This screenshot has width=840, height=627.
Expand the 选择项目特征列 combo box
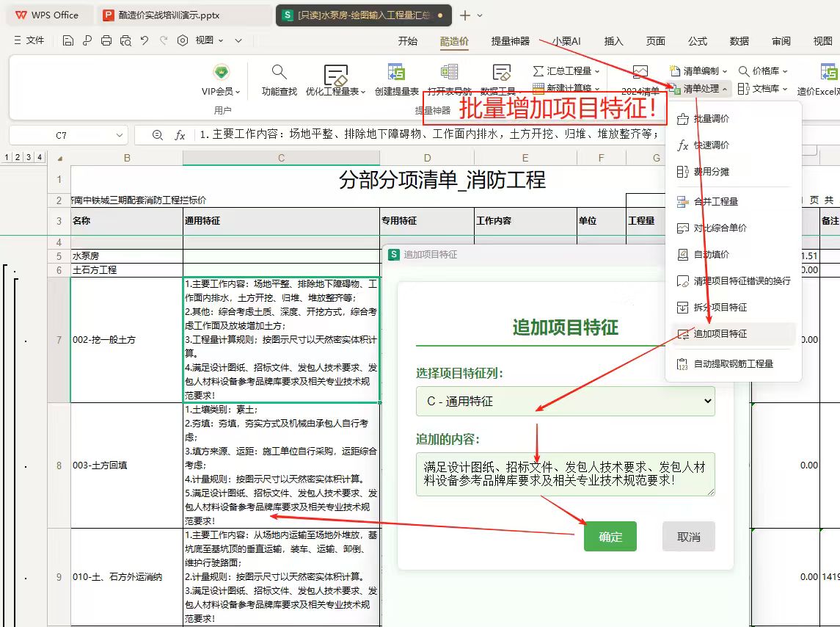click(x=565, y=401)
